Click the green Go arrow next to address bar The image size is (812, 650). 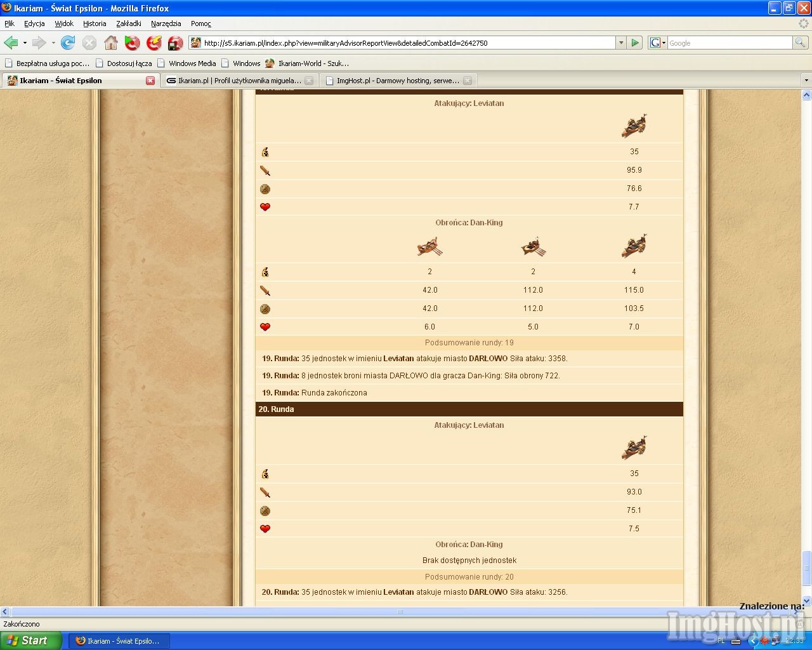click(635, 43)
